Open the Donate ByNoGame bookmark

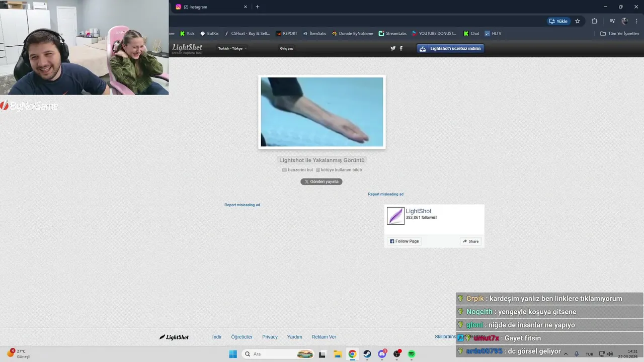[352, 34]
